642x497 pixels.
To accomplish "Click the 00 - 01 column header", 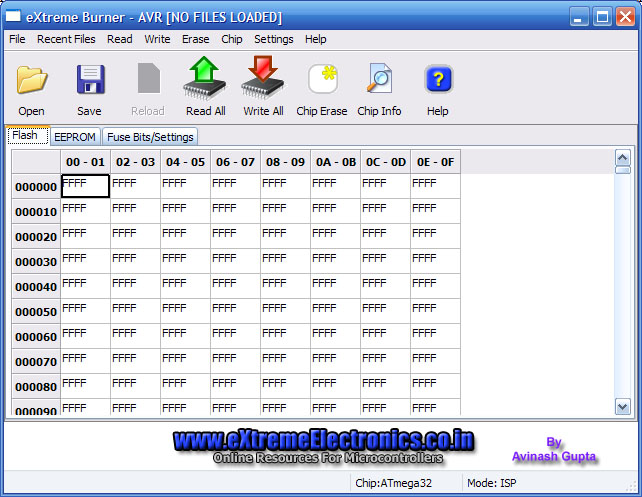I will click(x=86, y=162).
